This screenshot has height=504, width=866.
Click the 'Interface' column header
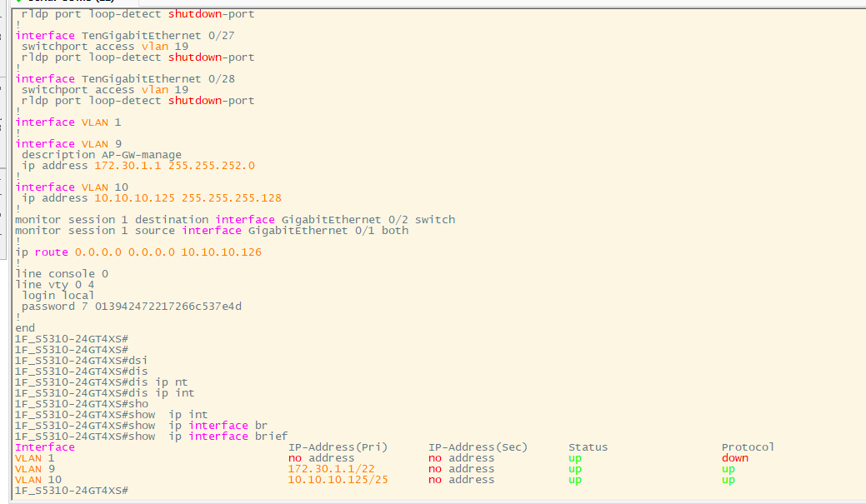click(x=45, y=447)
